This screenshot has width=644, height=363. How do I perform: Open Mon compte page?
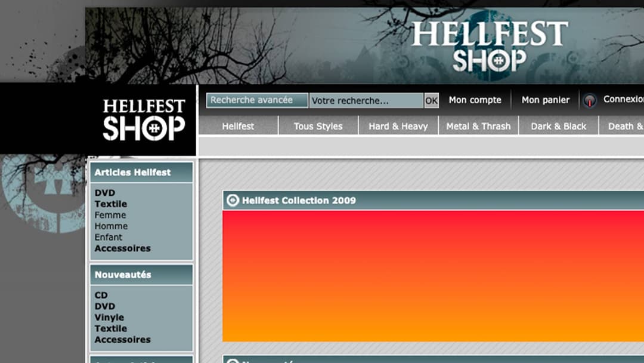pos(475,100)
